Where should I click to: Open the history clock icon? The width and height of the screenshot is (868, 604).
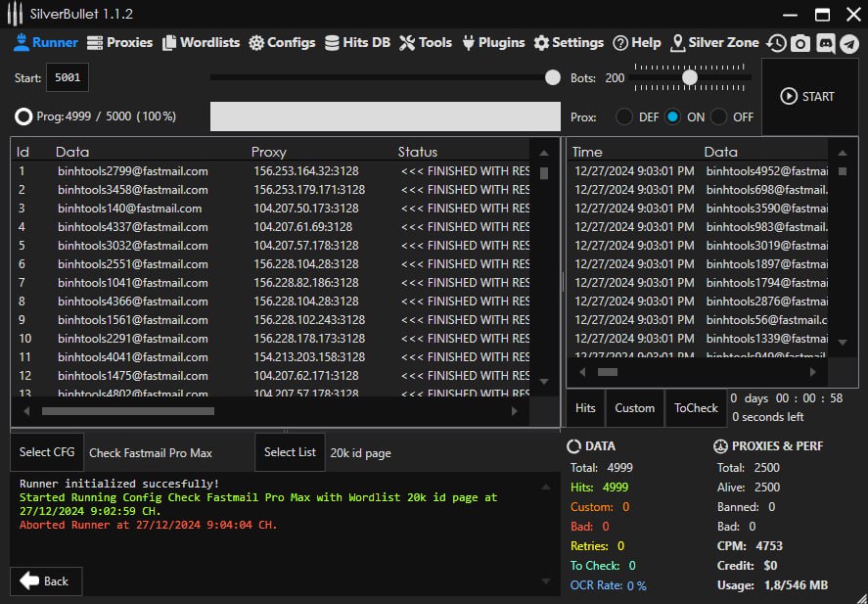point(776,43)
